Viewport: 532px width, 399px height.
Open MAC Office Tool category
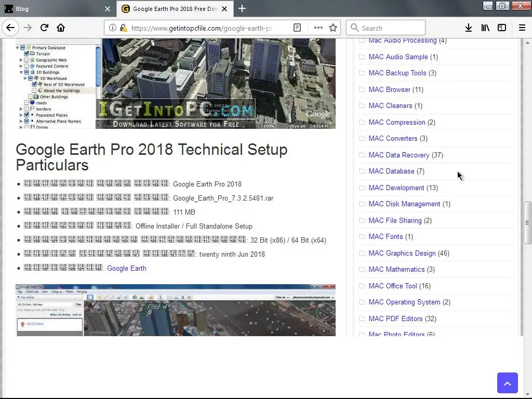click(393, 286)
